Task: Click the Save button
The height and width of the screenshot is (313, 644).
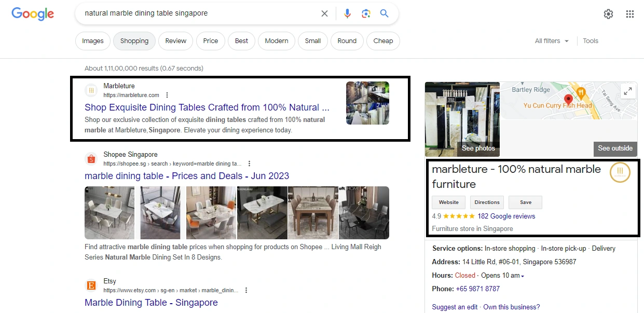Action: pyautogui.click(x=526, y=202)
